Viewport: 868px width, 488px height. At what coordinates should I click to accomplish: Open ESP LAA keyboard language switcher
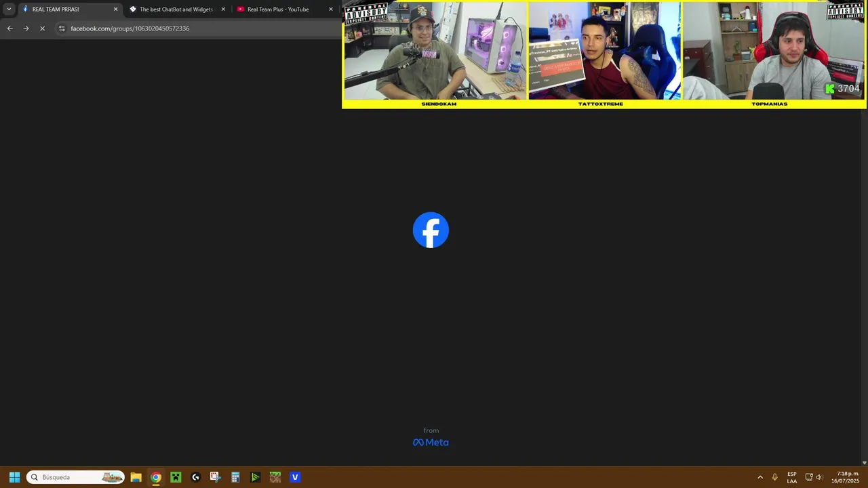tap(792, 477)
